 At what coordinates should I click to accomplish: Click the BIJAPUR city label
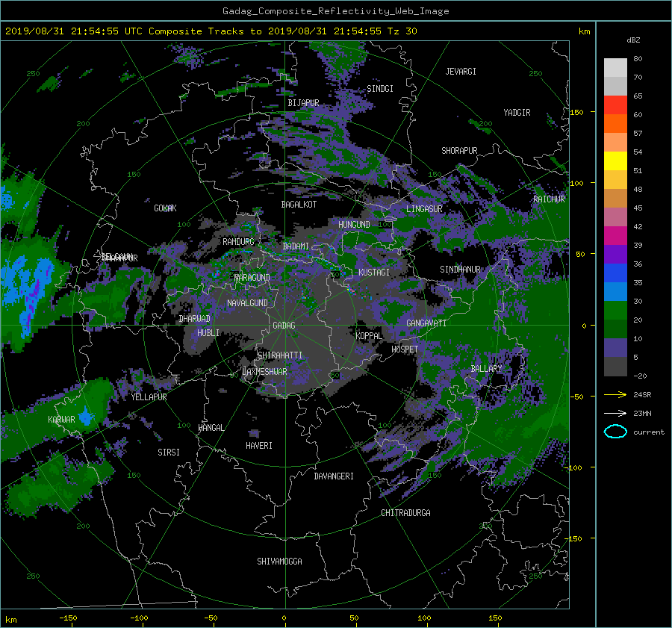click(303, 103)
